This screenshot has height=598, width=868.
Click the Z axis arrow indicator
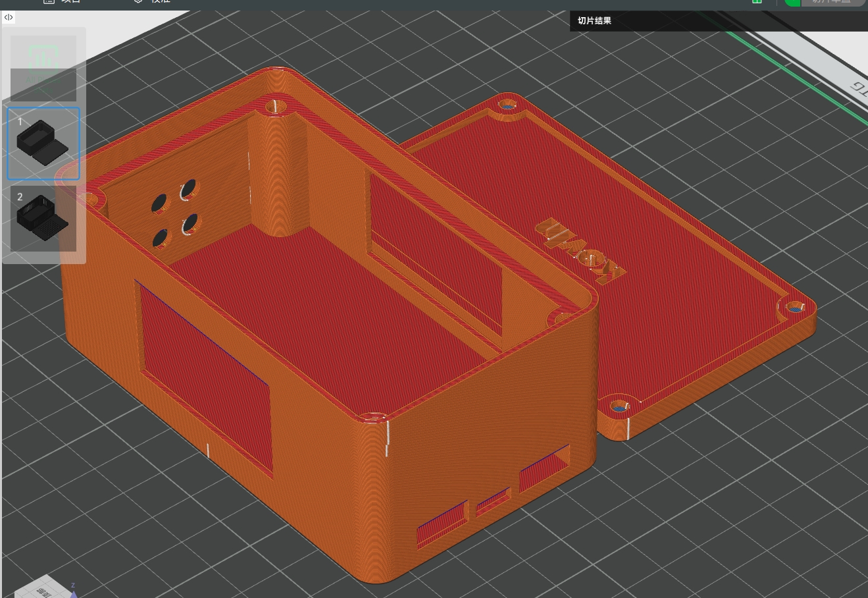[x=74, y=589]
